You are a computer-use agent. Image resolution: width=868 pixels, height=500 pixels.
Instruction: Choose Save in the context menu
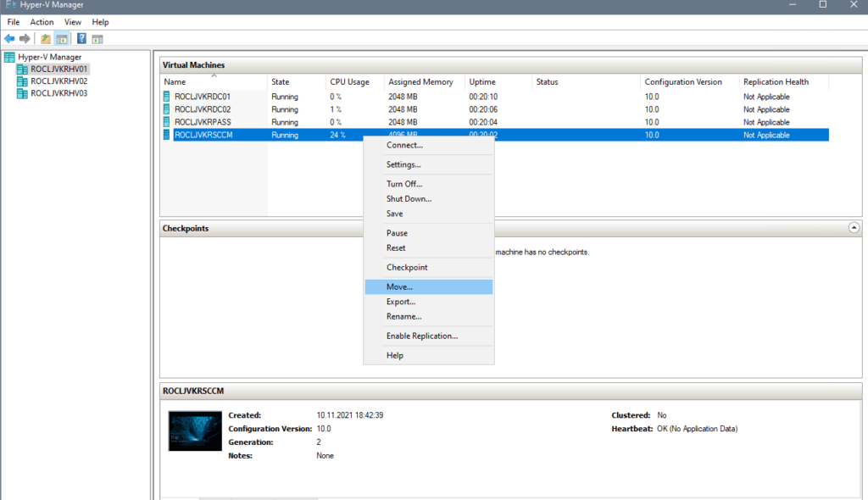click(429, 214)
